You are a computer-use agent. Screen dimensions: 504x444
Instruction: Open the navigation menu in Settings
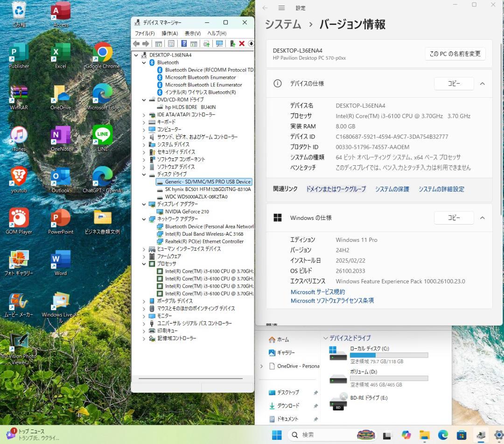pyautogui.click(x=281, y=7)
